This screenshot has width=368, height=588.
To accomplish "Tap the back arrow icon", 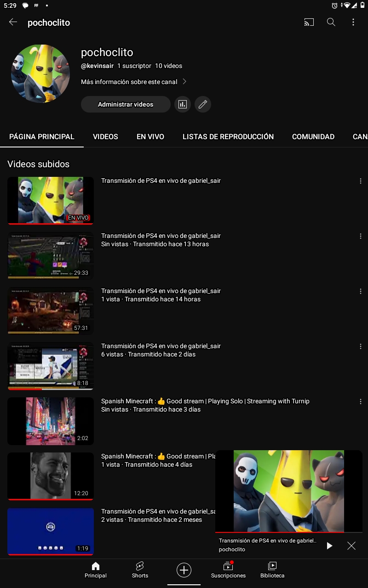I will 13,22.
